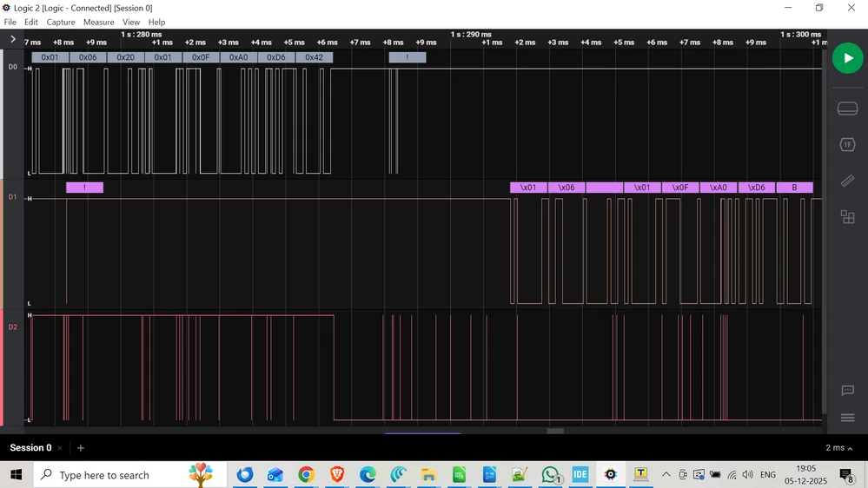Open Outlook from the taskbar
868x488 pixels.
pos(275,475)
